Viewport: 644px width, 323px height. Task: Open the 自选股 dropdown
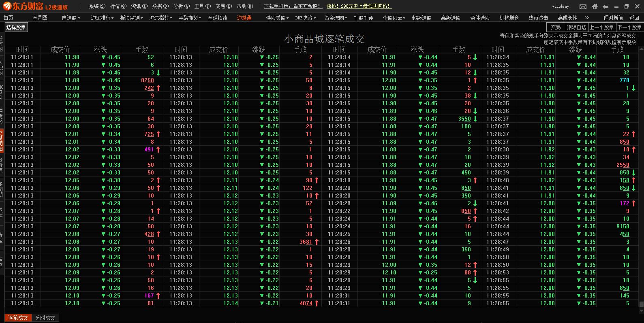[71, 18]
